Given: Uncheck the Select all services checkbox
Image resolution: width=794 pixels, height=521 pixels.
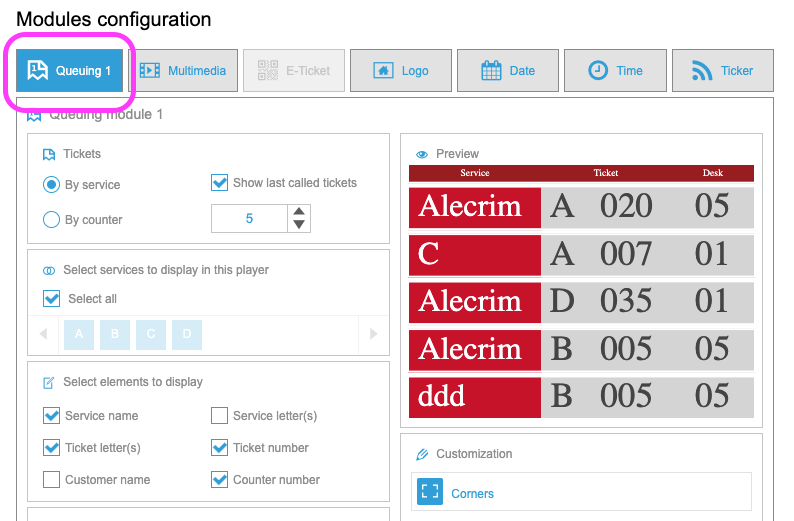Looking at the screenshot, I should pos(52,298).
